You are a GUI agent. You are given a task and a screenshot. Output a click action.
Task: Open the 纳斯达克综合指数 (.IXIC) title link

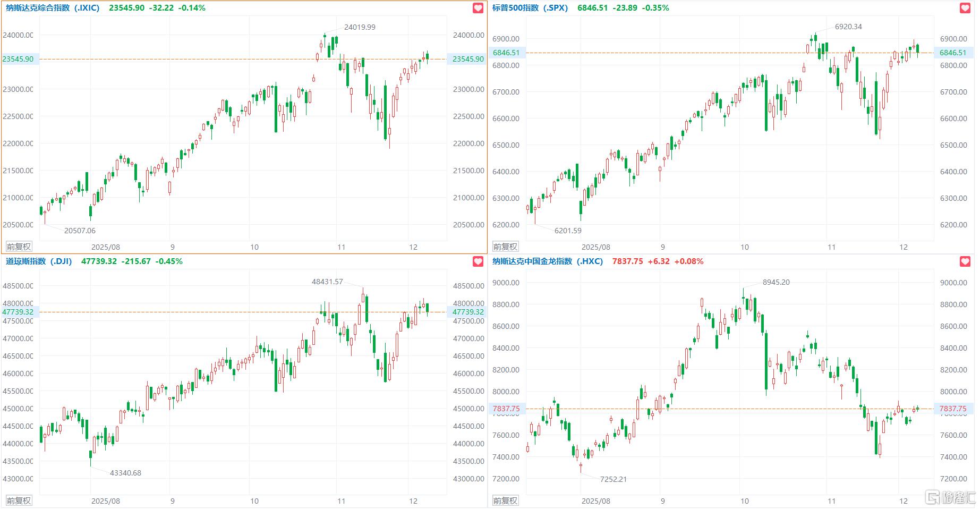[x=53, y=8]
